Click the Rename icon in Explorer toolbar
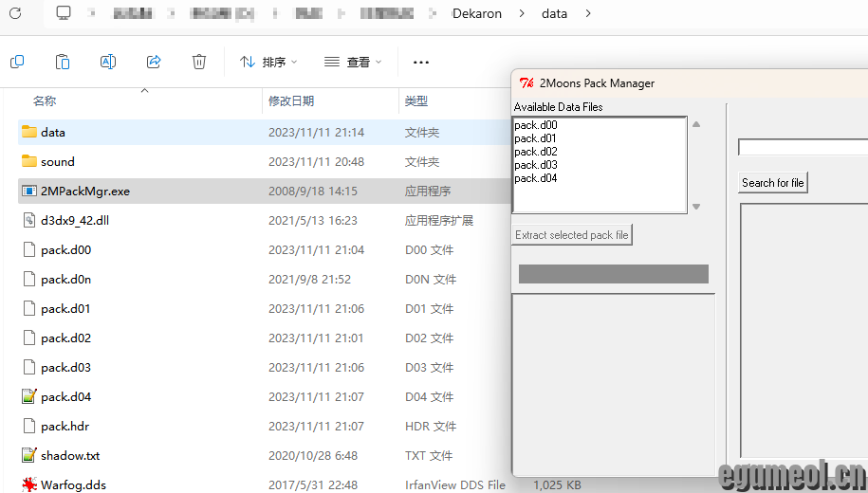Screen dimensions: 868x493 click(x=108, y=62)
